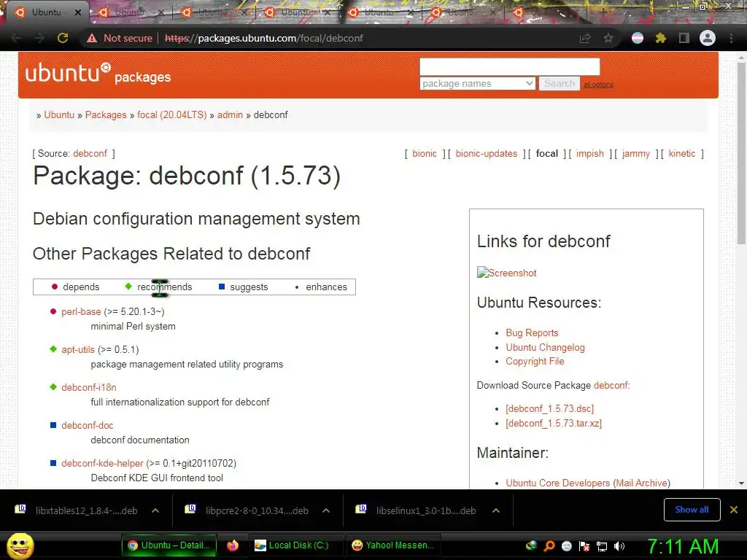Open the smiley Start button

(x=20, y=545)
